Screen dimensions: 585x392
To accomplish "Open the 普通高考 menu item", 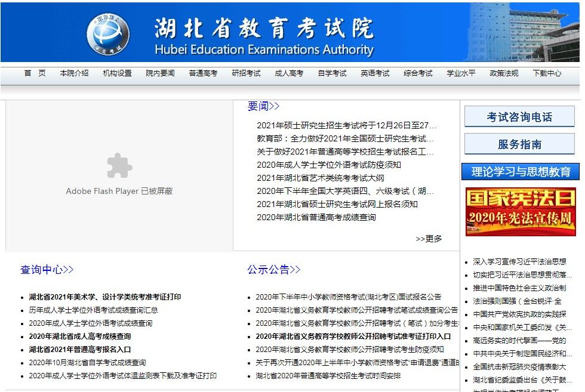I will click(x=203, y=73).
